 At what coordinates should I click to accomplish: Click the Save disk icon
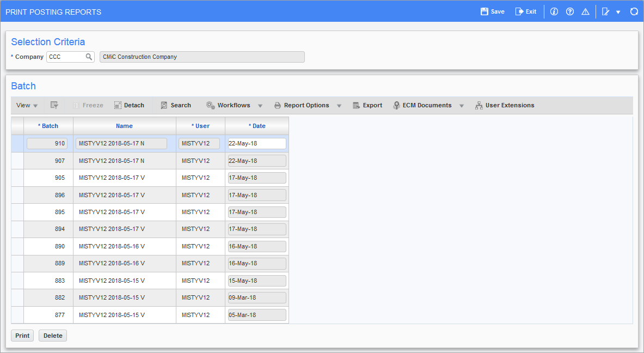click(x=484, y=11)
